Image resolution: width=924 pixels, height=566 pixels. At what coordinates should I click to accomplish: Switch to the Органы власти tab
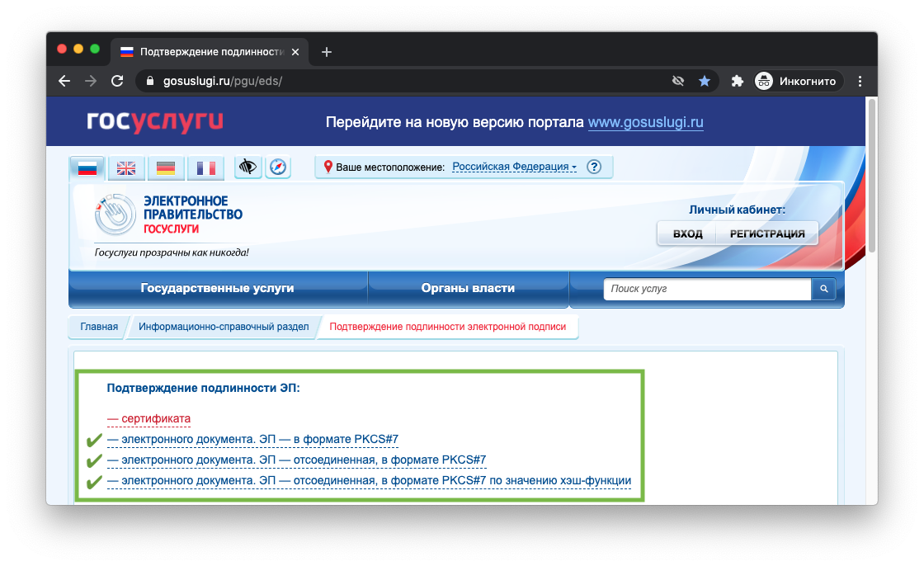tap(468, 287)
